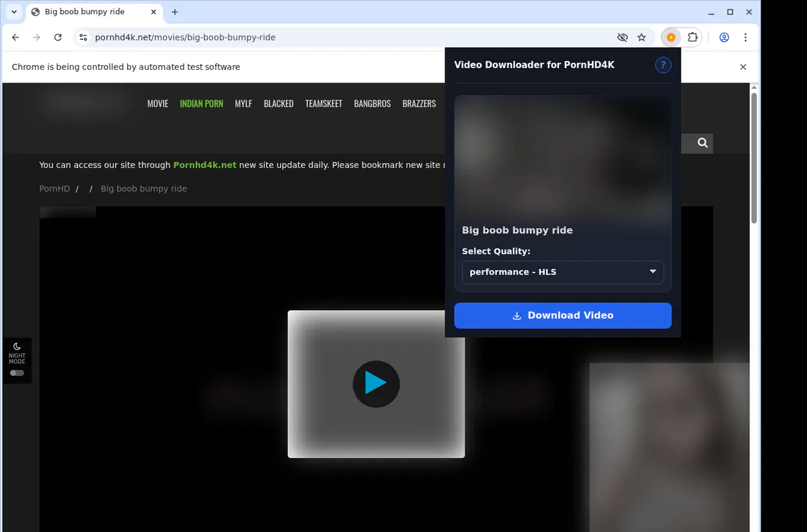Click the help question mark in popup
The width and height of the screenshot is (807, 532).
[x=663, y=65]
